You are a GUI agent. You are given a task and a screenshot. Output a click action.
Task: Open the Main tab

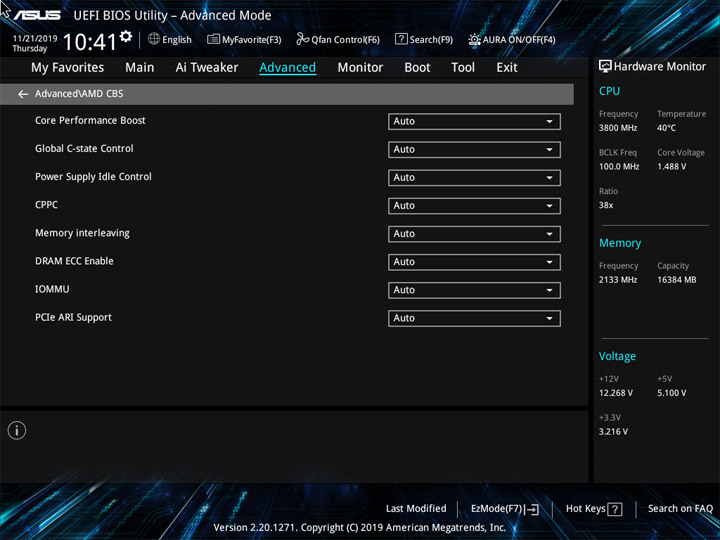(x=140, y=68)
